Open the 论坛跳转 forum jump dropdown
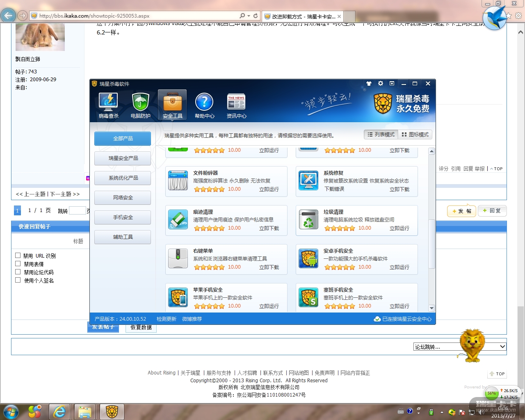The image size is (525, 420). (x=460, y=347)
